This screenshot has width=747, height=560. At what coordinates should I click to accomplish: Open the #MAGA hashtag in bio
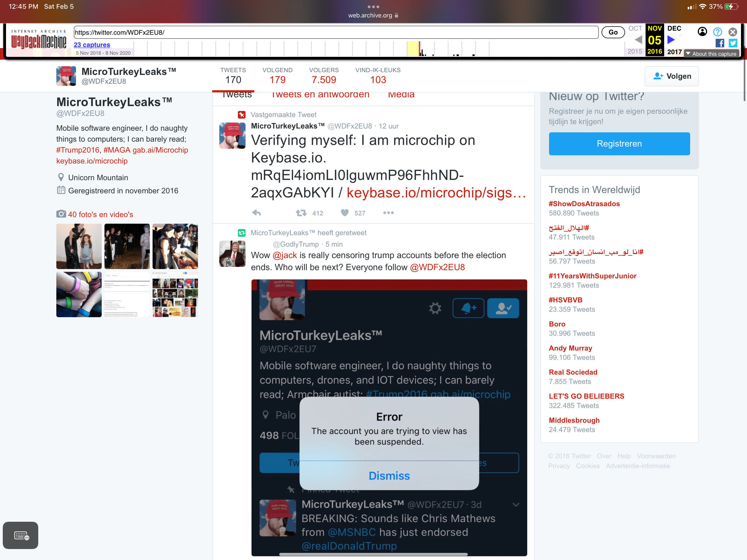pyautogui.click(x=117, y=150)
